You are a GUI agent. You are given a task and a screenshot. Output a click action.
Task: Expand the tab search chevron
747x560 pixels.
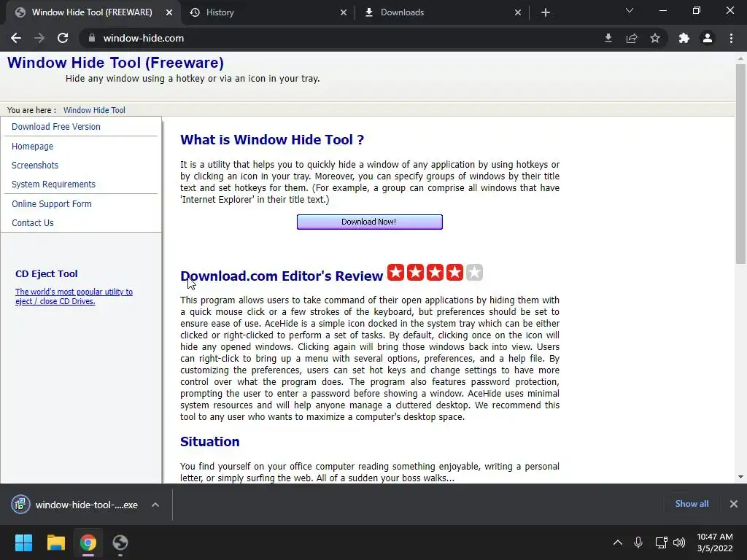pos(630,10)
